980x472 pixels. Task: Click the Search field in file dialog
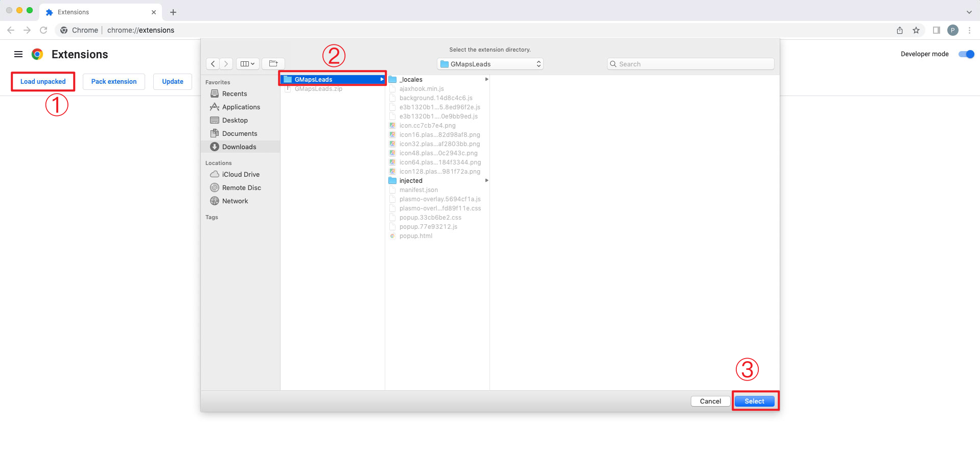pos(690,64)
